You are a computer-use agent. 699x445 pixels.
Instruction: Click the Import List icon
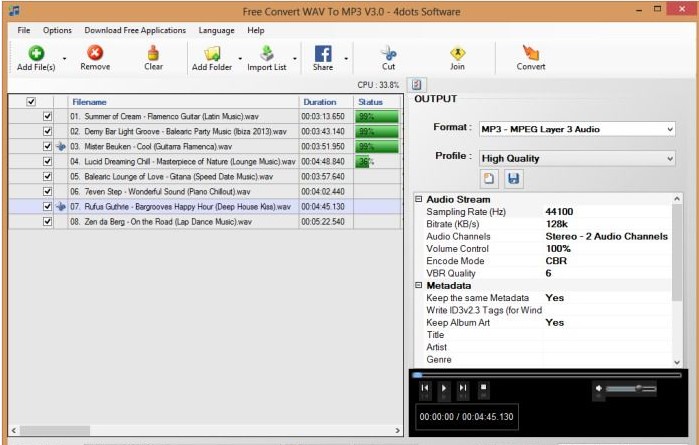pyautogui.click(x=267, y=53)
